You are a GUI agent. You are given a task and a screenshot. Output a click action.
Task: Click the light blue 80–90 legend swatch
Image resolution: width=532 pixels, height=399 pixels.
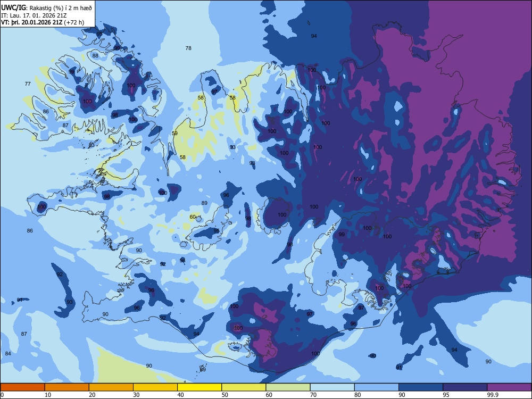pos(377,387)
